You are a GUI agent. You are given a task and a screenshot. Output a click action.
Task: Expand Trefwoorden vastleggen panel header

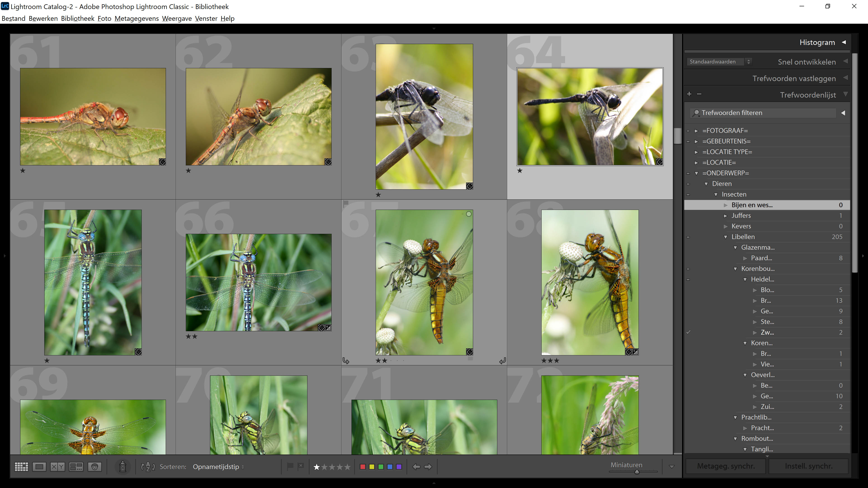794,78
